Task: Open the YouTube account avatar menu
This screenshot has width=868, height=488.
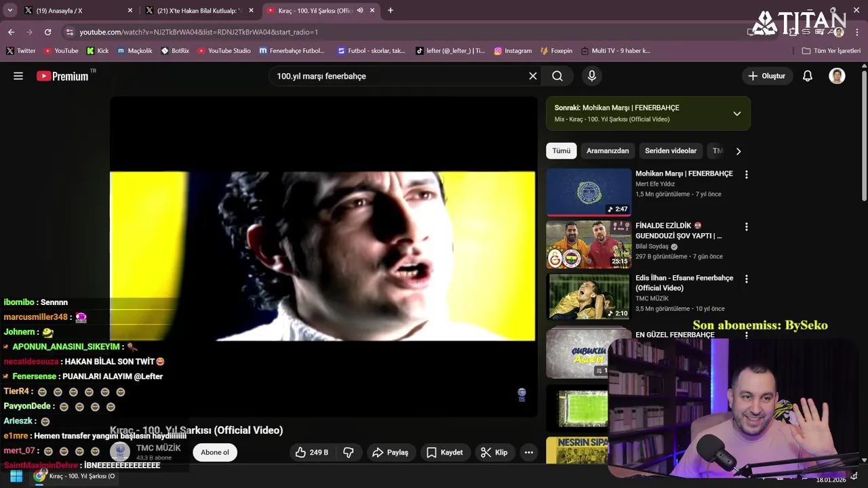Action: (837, 76)
